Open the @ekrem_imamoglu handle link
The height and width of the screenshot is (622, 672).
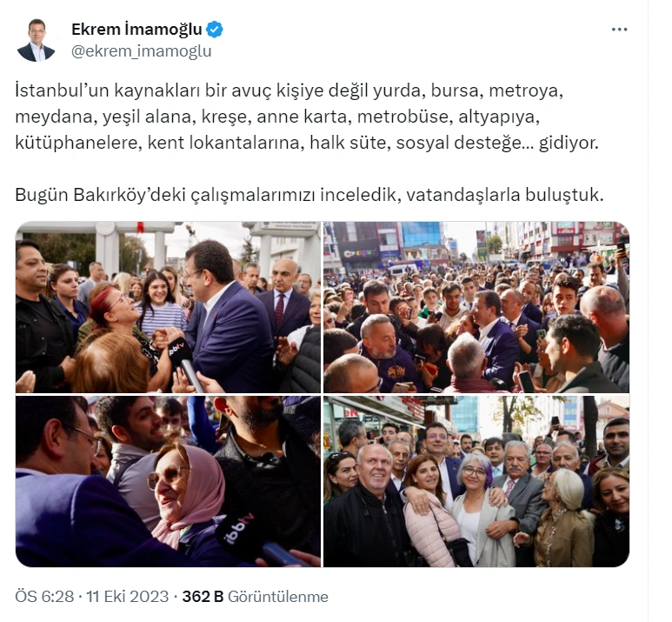click(142, 51)
